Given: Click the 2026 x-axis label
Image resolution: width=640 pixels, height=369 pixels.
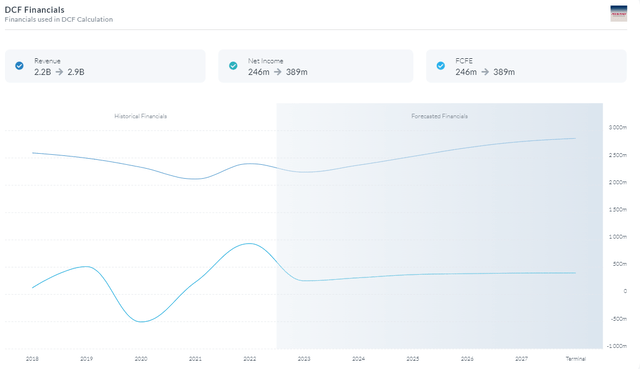Looking at the screenshot, I should (x=467, y=359).
